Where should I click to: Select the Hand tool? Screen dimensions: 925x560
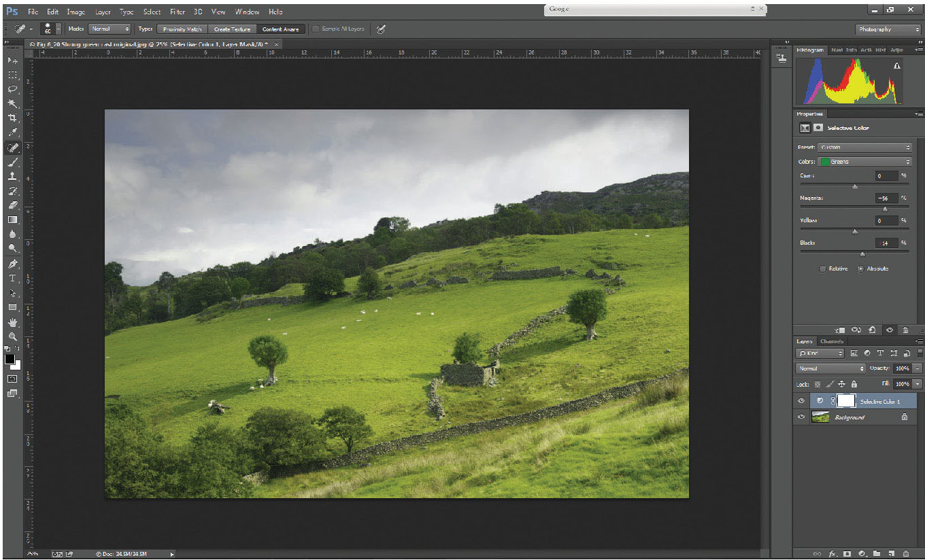coord(12,322)
